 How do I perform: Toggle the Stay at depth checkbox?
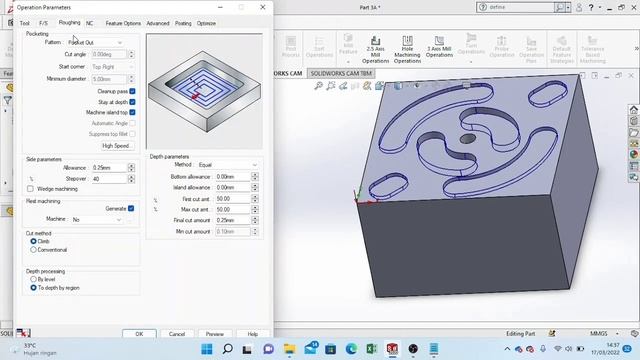pyautogui.click(x=132, y=102)
